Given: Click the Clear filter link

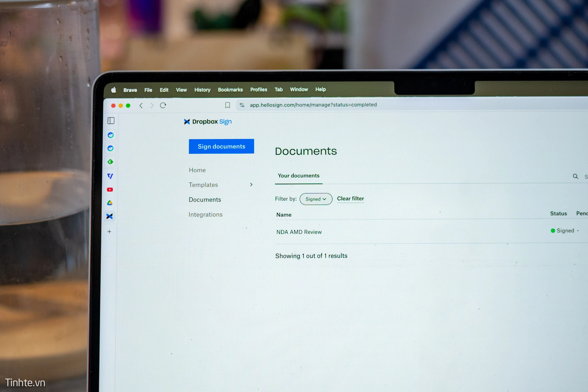Looking at the screenshot, I should point(350,198).
